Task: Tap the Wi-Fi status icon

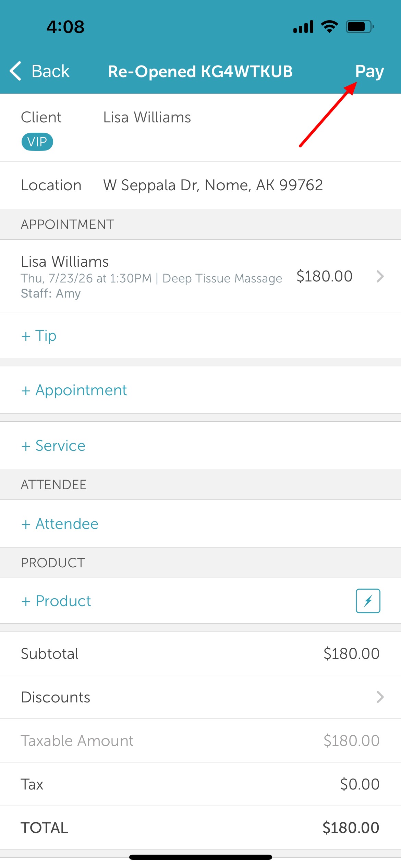Action: click(329, 26)
